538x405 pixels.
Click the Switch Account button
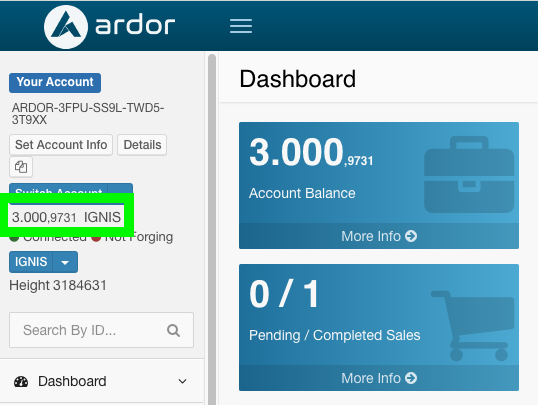pyautogui.click(x=58, y=189)
